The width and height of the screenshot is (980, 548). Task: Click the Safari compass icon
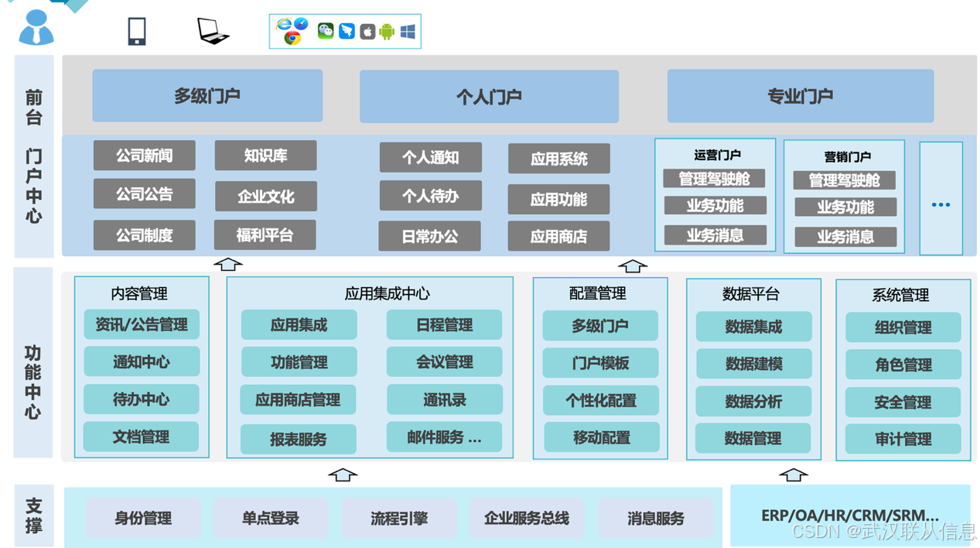[302, 24]
